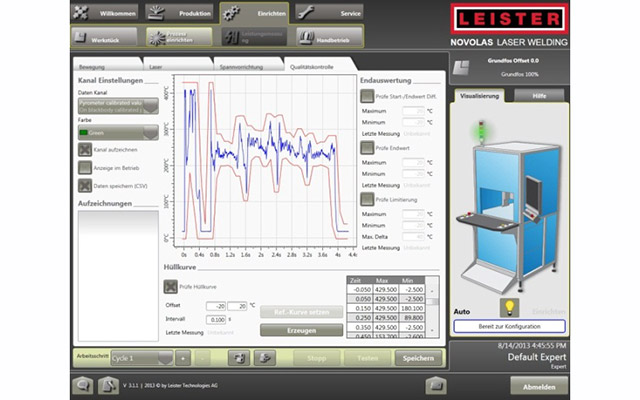Expand the Farbe Green color dropdown
This screenshot has width=640, height=400.
[x=117, y=131]
